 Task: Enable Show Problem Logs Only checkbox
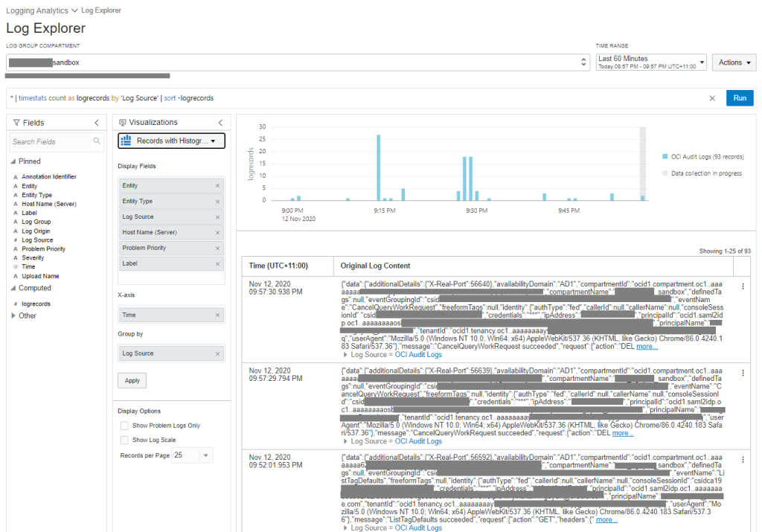(124, 426)
